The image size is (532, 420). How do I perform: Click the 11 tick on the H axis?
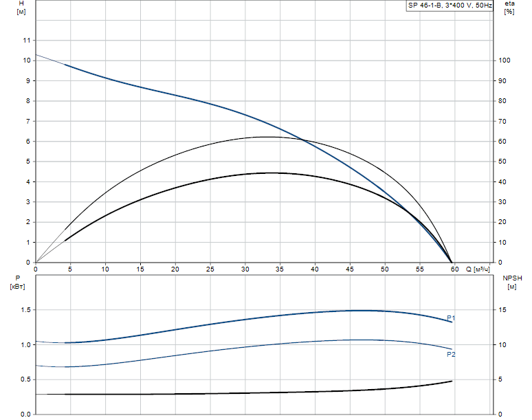coord(27,41)
